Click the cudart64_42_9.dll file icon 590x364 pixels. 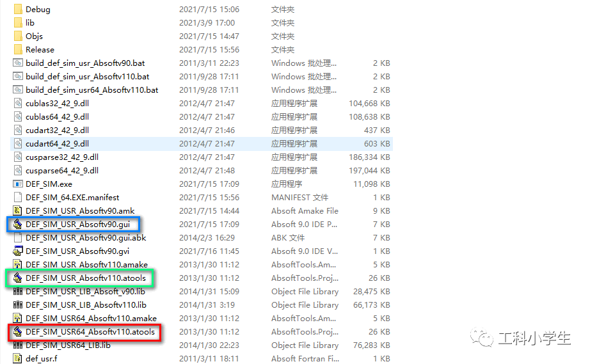tap(18, 144)
